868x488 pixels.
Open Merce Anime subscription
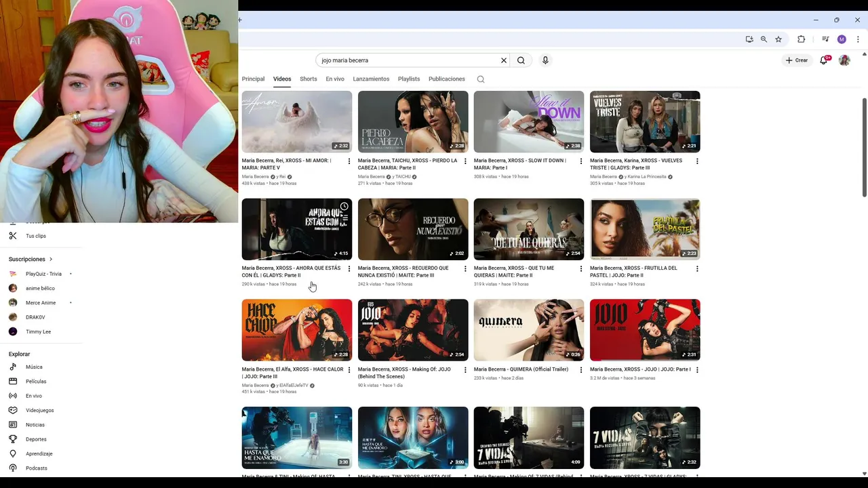pos(41,303)
